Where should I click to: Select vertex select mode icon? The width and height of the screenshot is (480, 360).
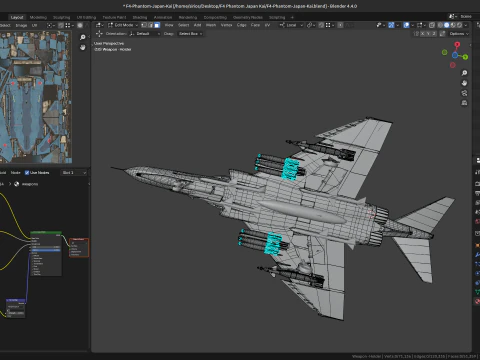point(144,25)
